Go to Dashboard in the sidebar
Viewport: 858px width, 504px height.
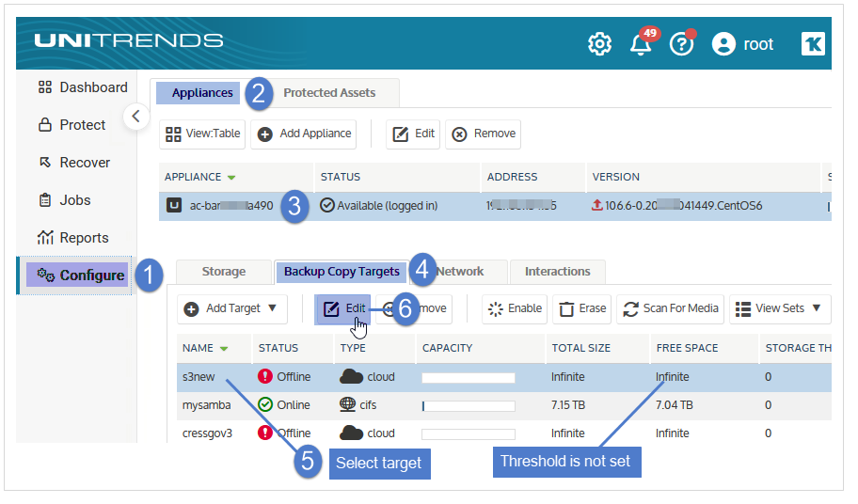point(84,88)
